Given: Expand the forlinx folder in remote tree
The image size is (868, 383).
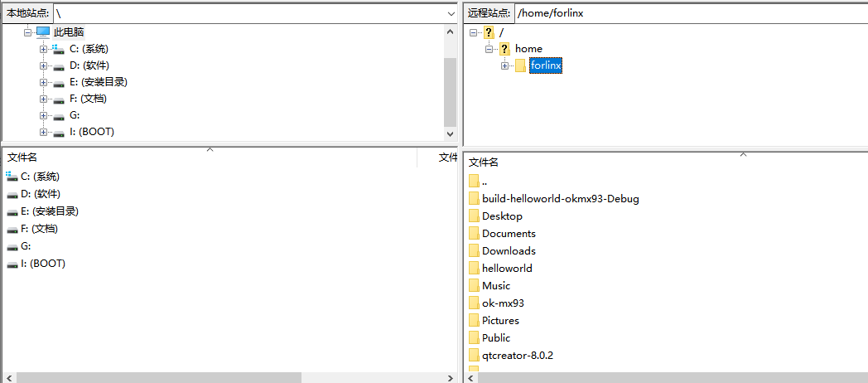Looking at the screenshot, I should point(504,65).
